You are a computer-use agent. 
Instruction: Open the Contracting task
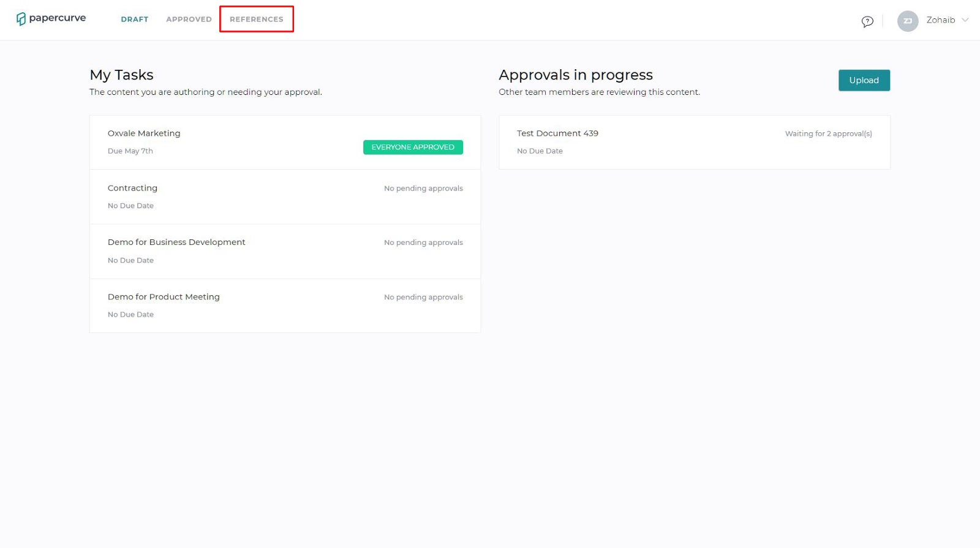[285, 197]
